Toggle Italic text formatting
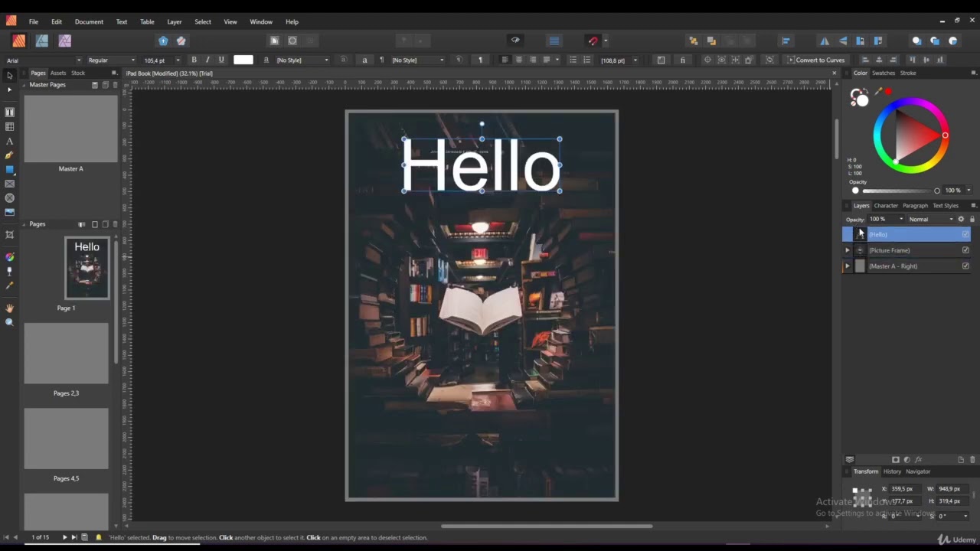The width and height of the screenshot is (980, 551). (x=207, y=60)
